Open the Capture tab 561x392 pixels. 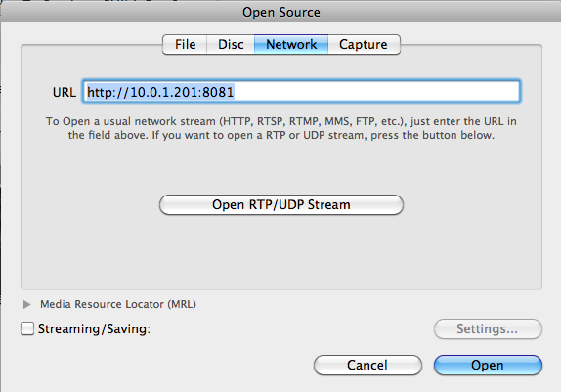pyautogui.click(x=364, y=44)
